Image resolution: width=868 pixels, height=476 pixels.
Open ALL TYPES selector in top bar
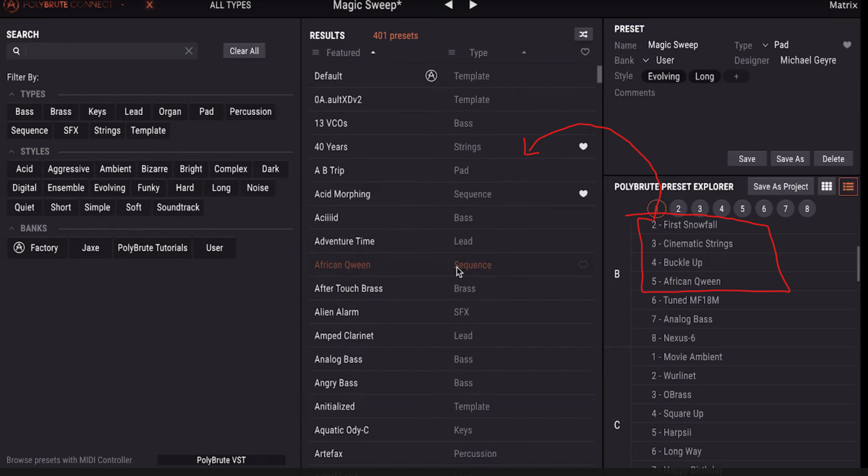tap(230, 5)
